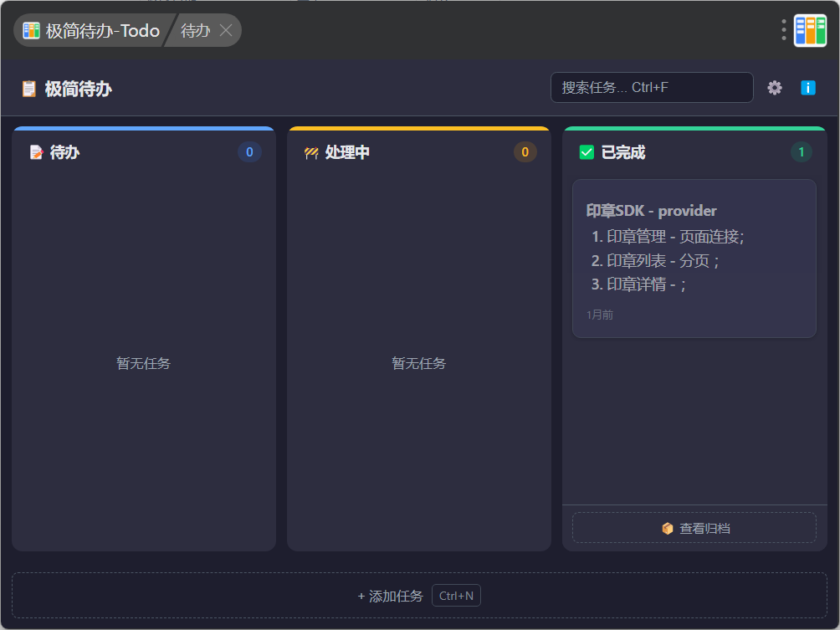Viewport: 840px width, 630px height.
Task: Click the 添加任务 button
Action: pyautogui.click(x=419, y=596)
